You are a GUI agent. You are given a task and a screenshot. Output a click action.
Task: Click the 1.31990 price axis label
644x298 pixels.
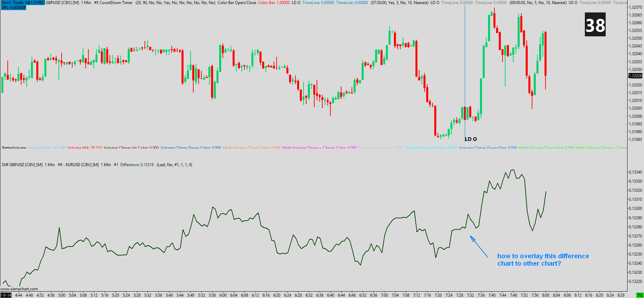coord(635,132)
